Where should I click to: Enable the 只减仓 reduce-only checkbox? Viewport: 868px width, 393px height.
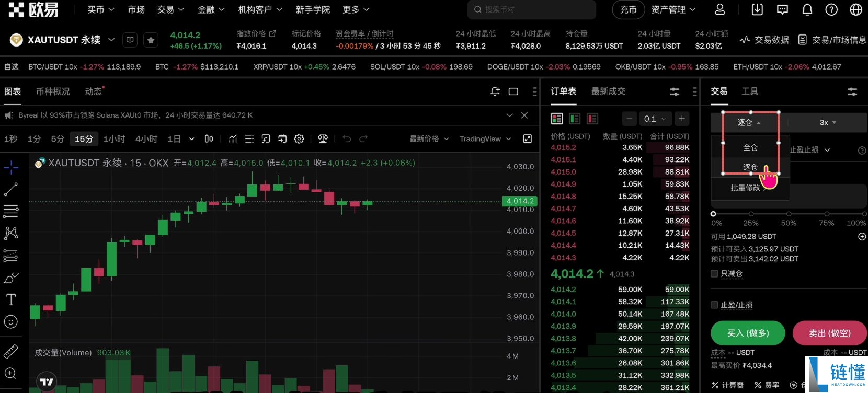(714, 273)
